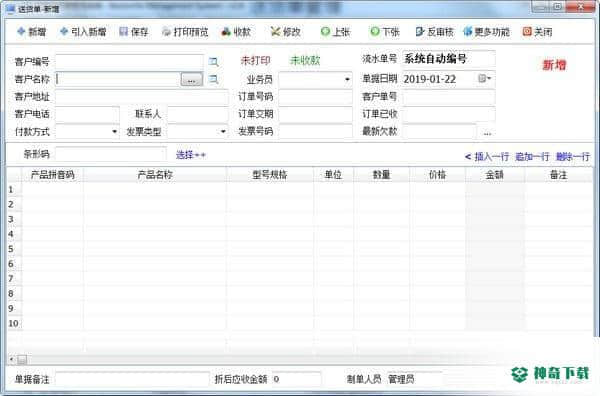Screen dimensions: 600x396
Task: Open the 更多功能 menu
Action: [486, 32]
